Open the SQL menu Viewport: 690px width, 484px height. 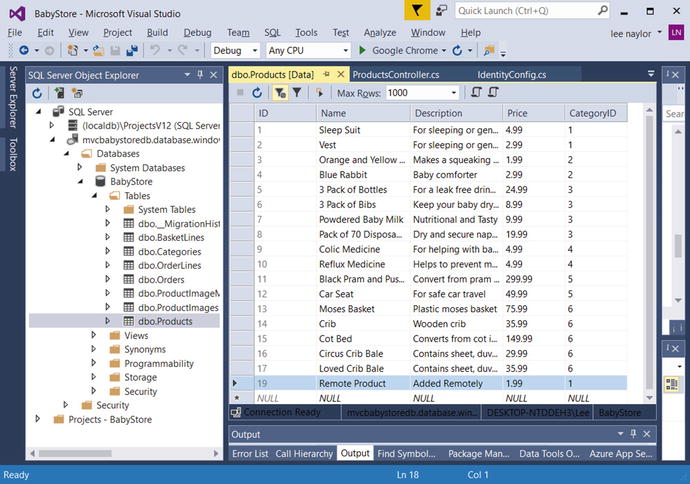coord(272,33)
